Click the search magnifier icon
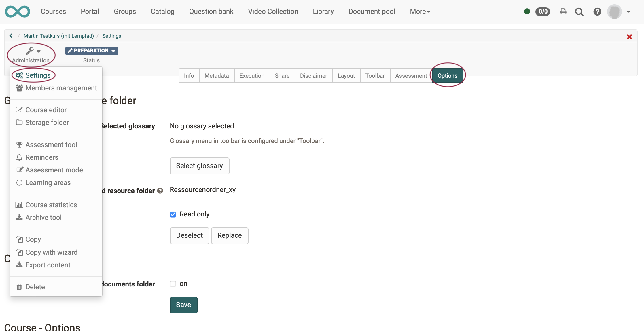The width and height of the screenshot is (644, 331). 579,12
